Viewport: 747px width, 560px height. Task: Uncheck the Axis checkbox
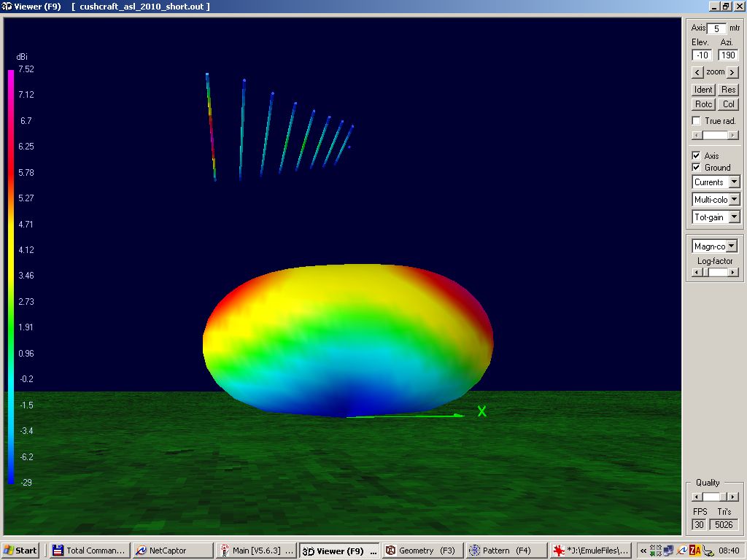point(697,156)
